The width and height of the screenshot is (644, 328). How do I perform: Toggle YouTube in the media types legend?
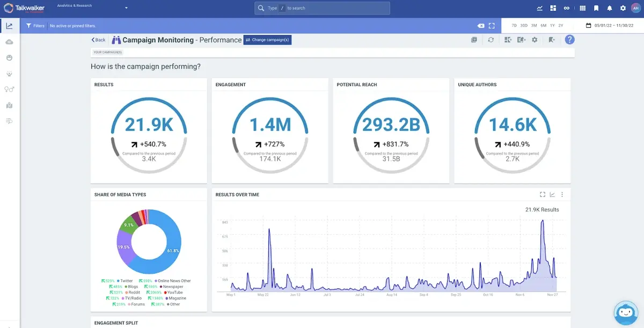[x=177, y=292]
